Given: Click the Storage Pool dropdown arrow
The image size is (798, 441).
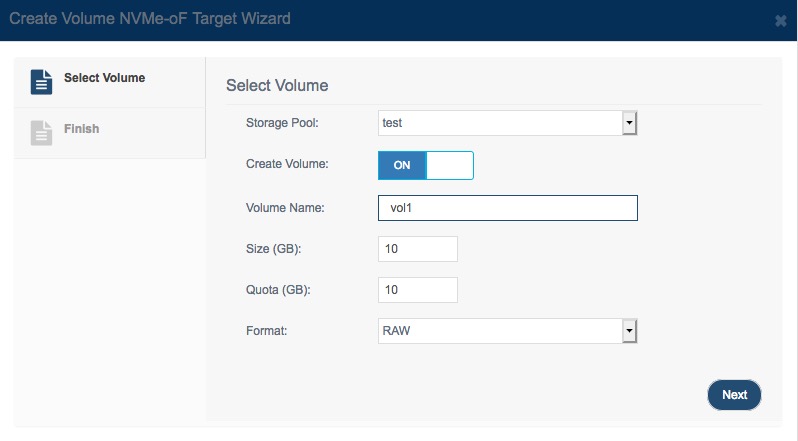Looking at the screenshot, I should [x=629, y=123].
